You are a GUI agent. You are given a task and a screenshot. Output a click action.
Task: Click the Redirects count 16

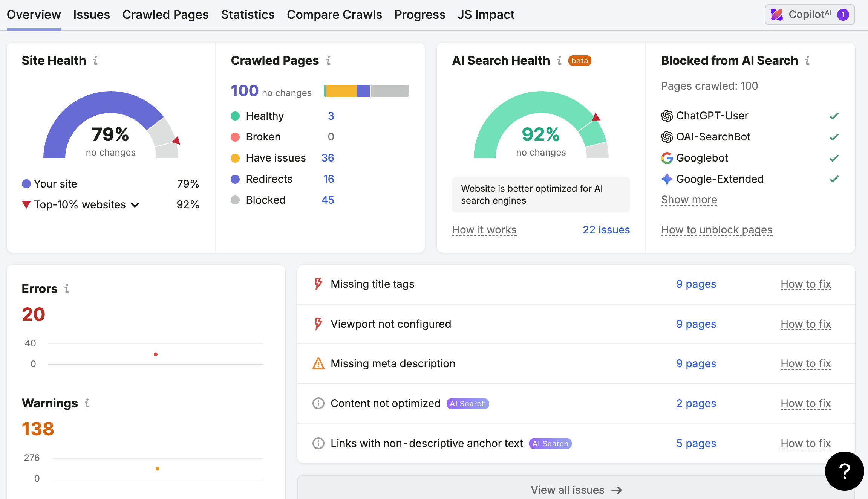[329, 179]
